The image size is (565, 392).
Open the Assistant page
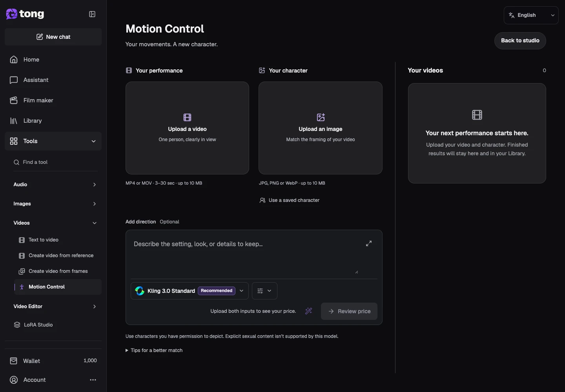pos(53,80)
